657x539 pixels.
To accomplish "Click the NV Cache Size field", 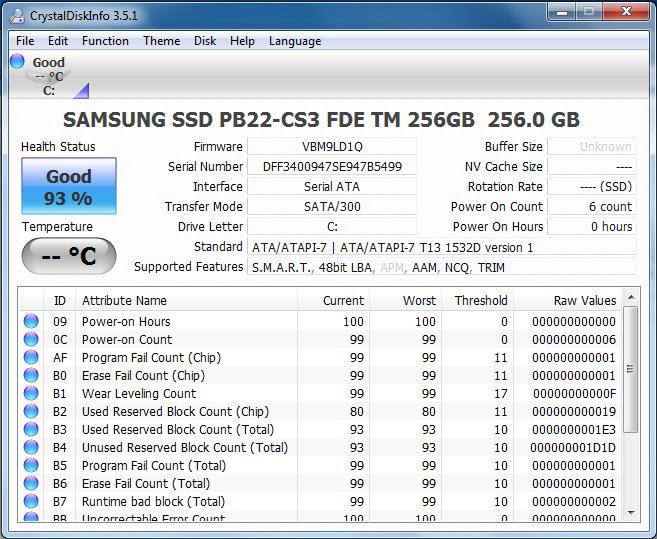I will click(592, 166).
